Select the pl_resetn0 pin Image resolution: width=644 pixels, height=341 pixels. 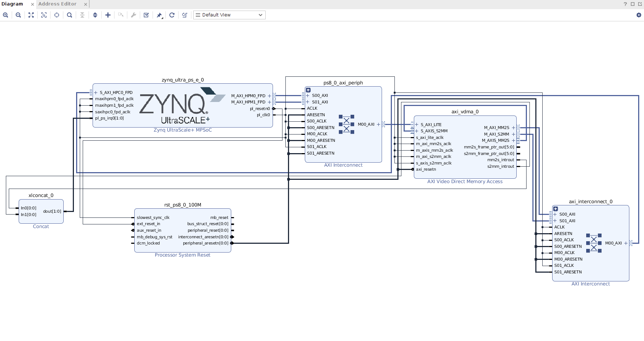click(260, 109)
